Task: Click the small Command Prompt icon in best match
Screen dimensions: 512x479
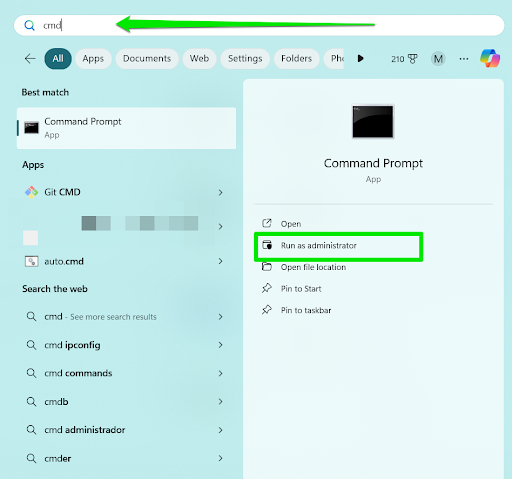Action: tap(31, 128)
